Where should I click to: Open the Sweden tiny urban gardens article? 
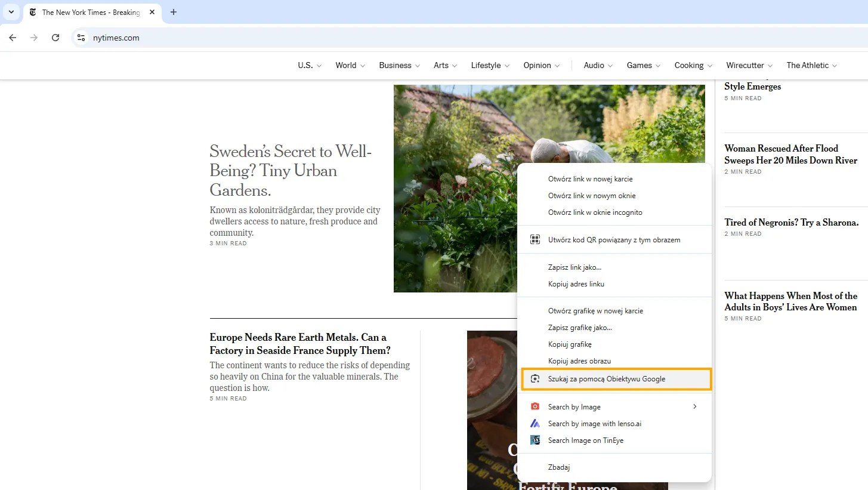point(291,171)
